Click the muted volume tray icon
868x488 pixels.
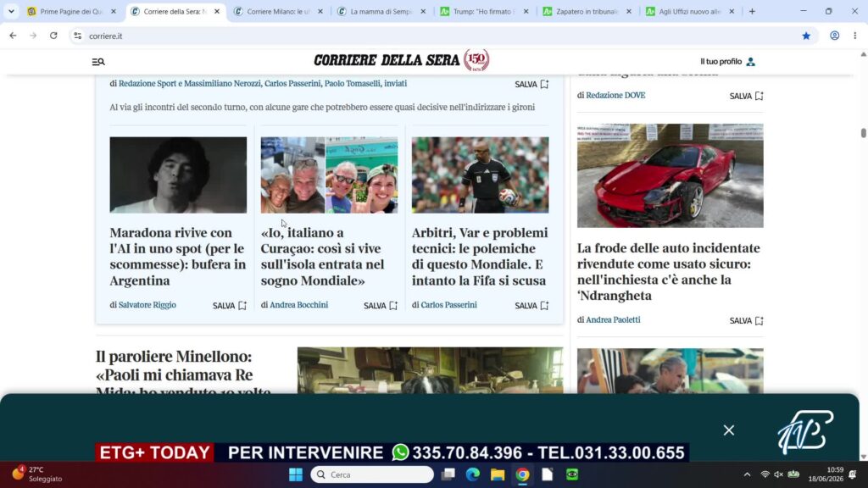pos(779,474)
